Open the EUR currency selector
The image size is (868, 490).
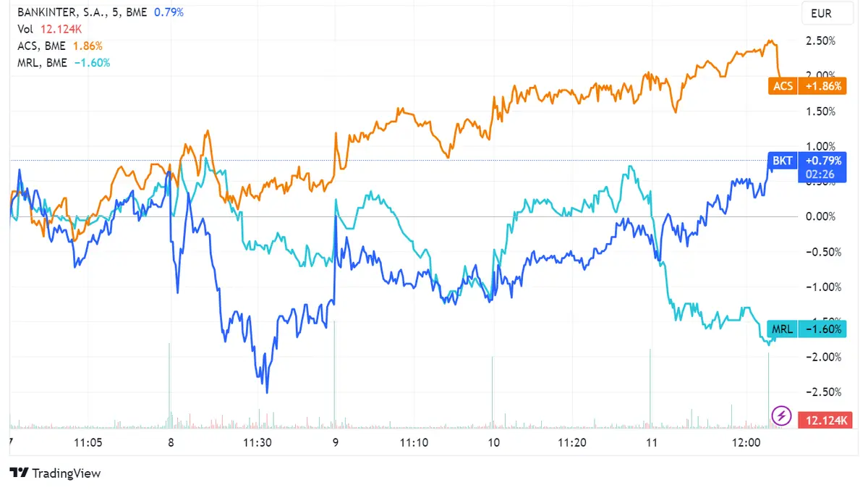(826, 13)
